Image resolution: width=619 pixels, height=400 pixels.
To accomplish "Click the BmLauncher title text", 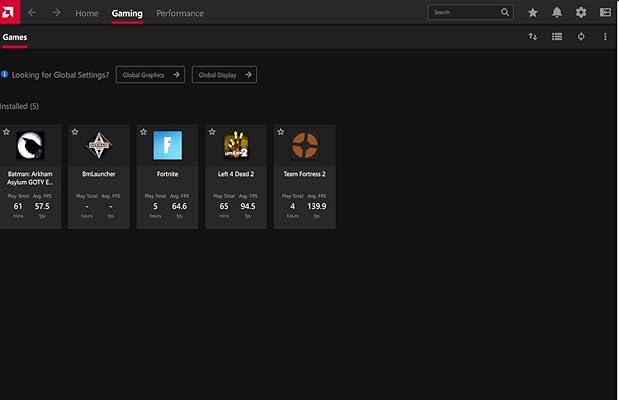I will [x=99, y=174].
